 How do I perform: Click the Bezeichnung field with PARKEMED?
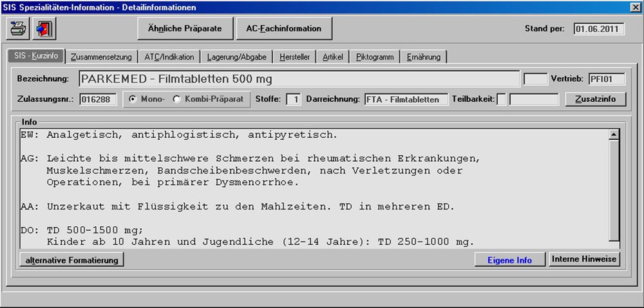[x=299, y=79]
